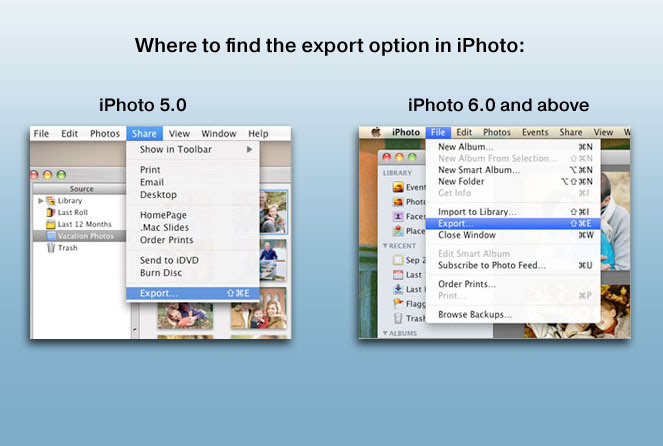663x446 pixels.
Task: Click Events icon in iPhoto 6 Library sidebar
Action: point(398,187)
